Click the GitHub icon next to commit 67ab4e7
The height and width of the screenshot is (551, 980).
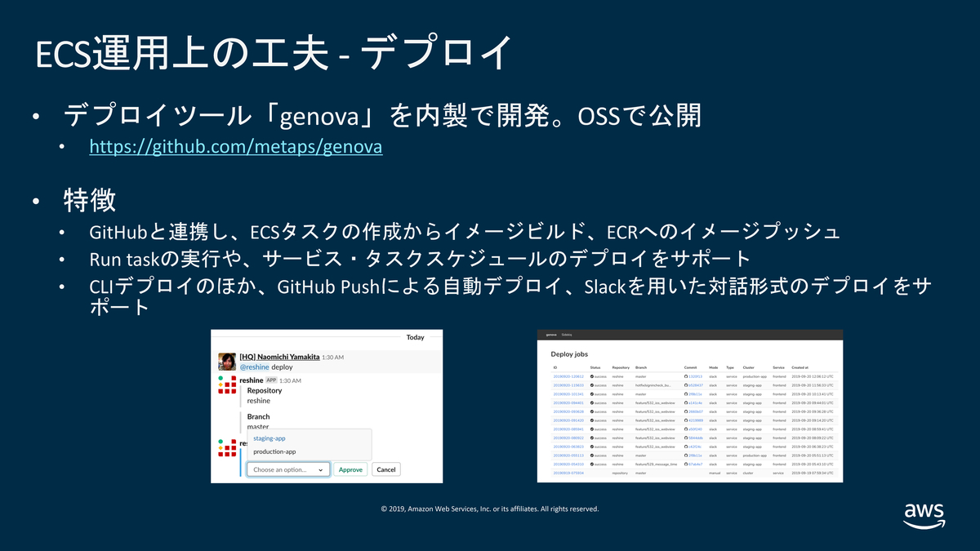coord(686,464)
